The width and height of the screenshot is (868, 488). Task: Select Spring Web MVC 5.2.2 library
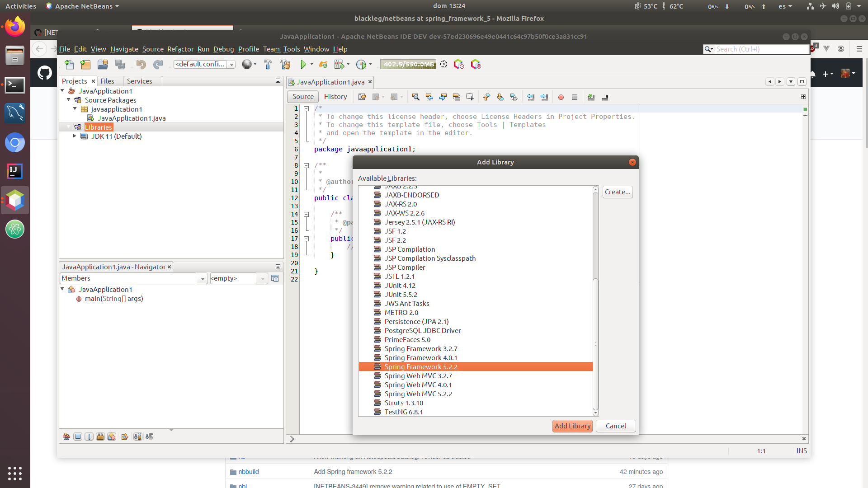pos(418,394)
